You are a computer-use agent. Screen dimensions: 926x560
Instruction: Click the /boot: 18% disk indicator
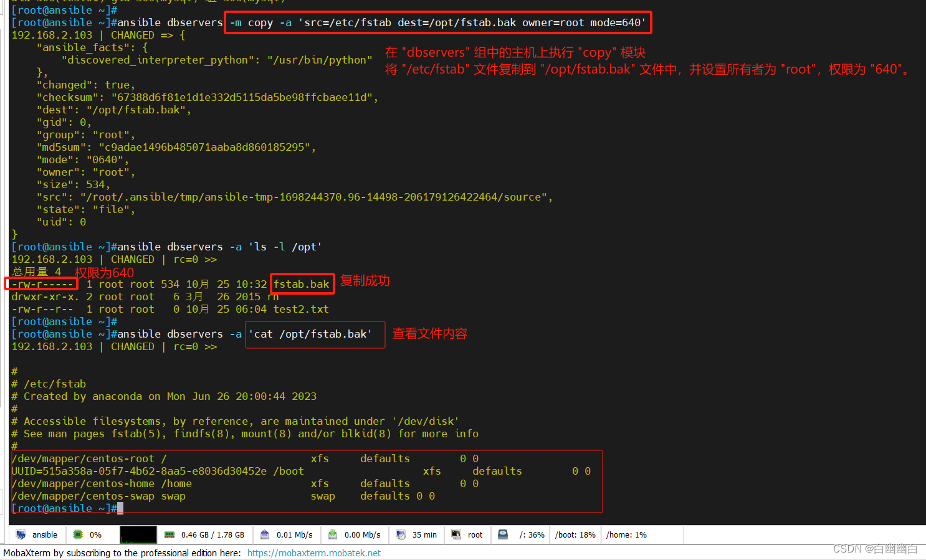click(x=575, y=534)
